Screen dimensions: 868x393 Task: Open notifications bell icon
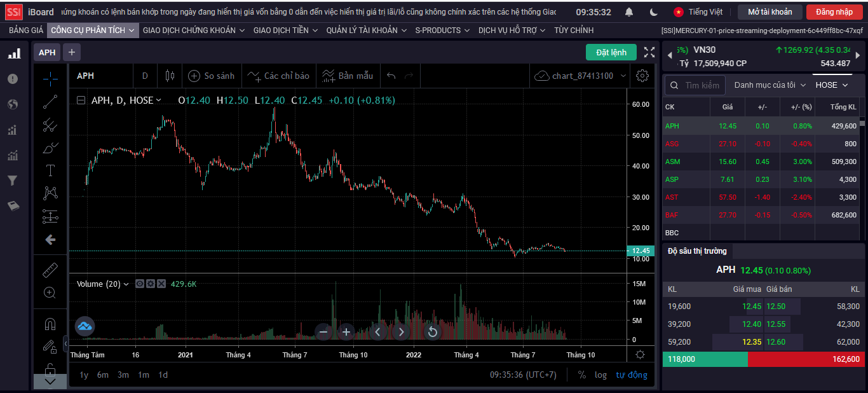[629, 12]
